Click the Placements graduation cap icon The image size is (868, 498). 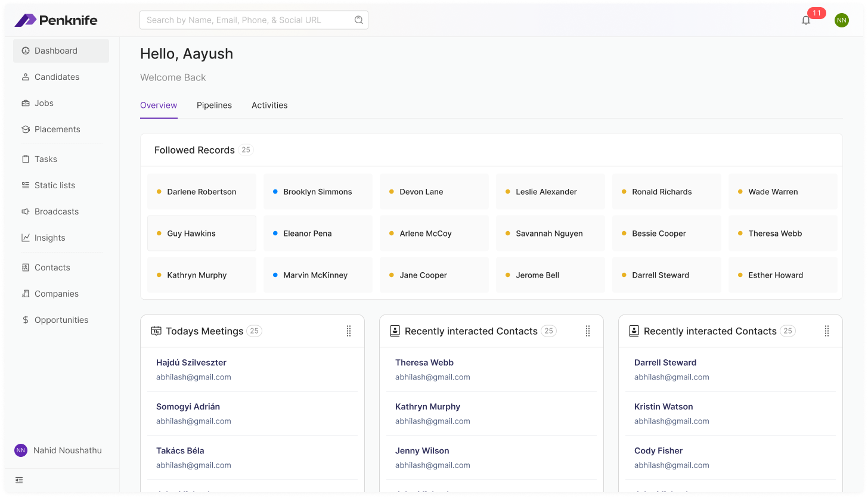click(26, 129)
